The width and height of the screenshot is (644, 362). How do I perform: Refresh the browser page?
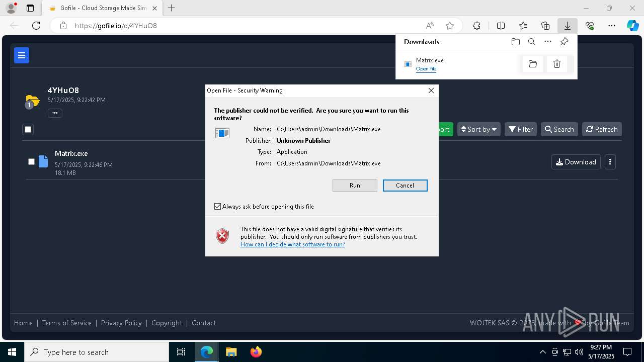point(36,26)
